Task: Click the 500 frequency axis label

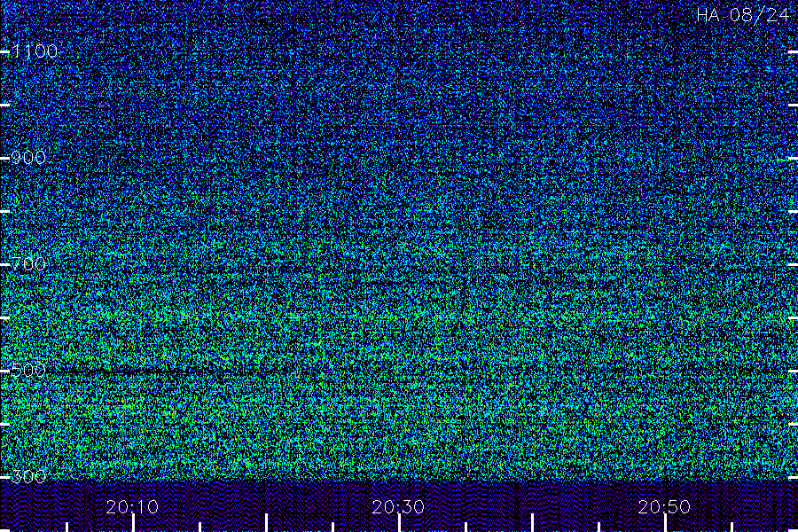Action: pyautogui.click(x=28, y=370)
